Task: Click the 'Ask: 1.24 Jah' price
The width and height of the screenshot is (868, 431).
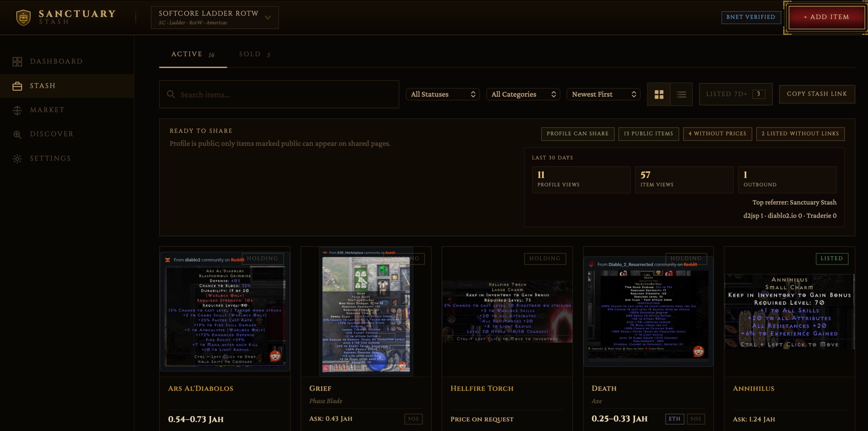Action: (x=754, y=419)
